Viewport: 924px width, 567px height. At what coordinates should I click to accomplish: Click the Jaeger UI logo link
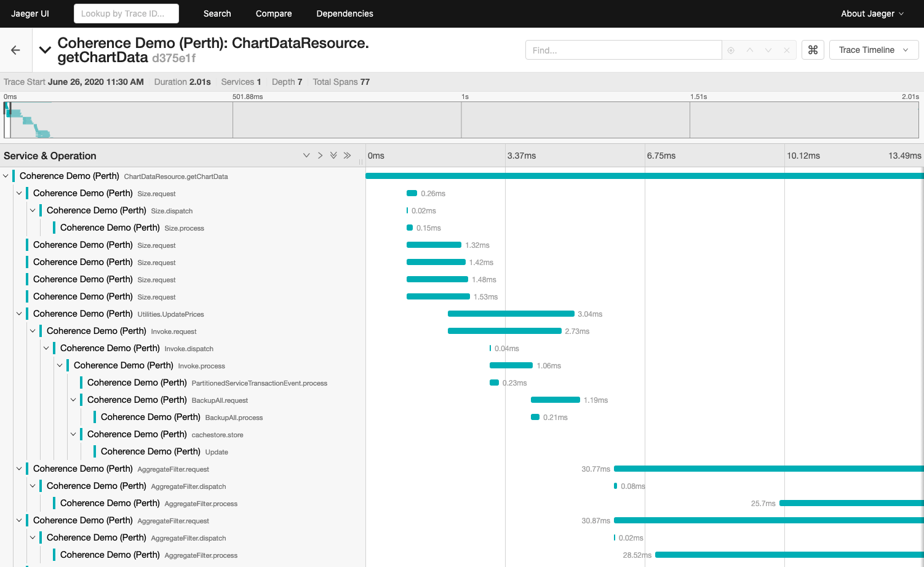(30, 14)
